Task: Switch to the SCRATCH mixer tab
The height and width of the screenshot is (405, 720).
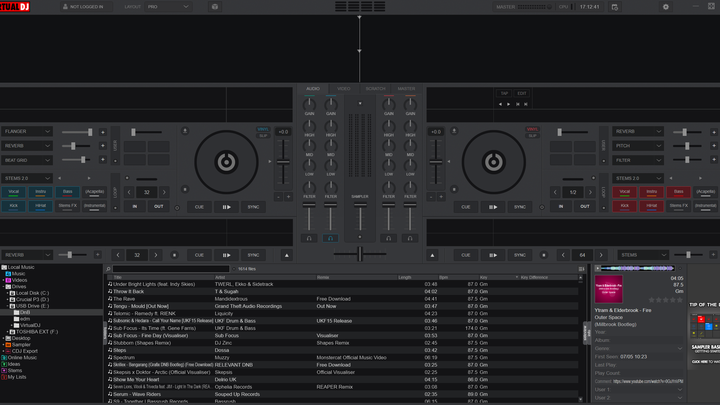Action: (x=375, y=89)
